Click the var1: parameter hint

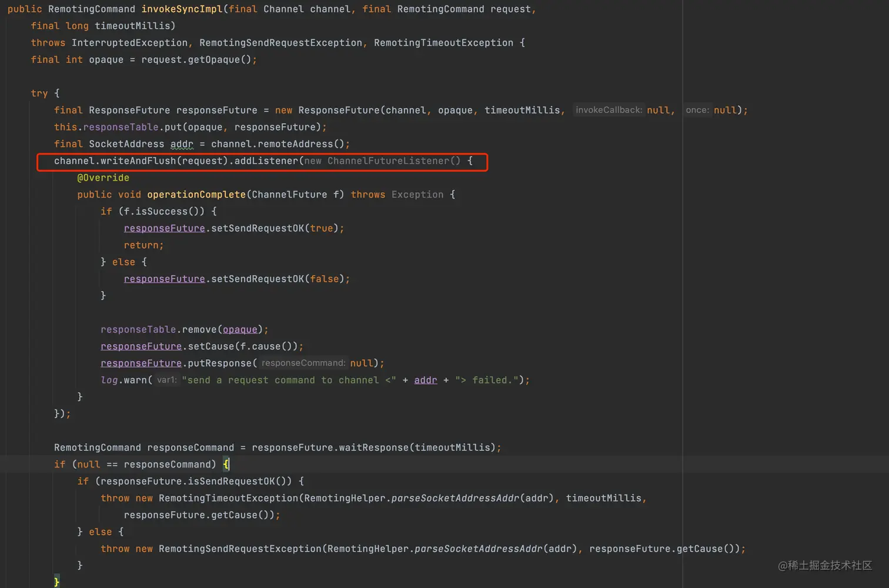[x=166, y=380]
